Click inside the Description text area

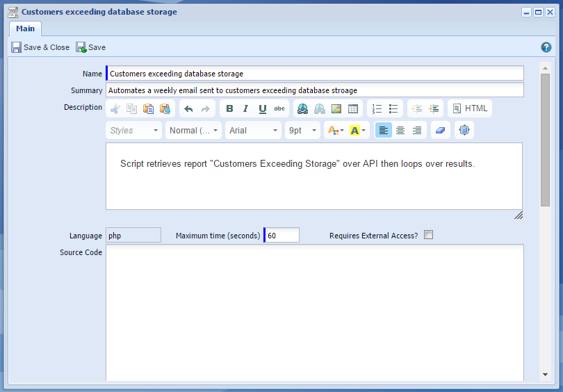coord(314,177)
